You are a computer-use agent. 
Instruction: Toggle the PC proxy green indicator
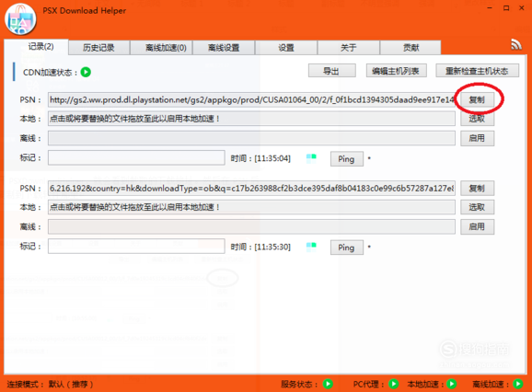tap(393, 384)
